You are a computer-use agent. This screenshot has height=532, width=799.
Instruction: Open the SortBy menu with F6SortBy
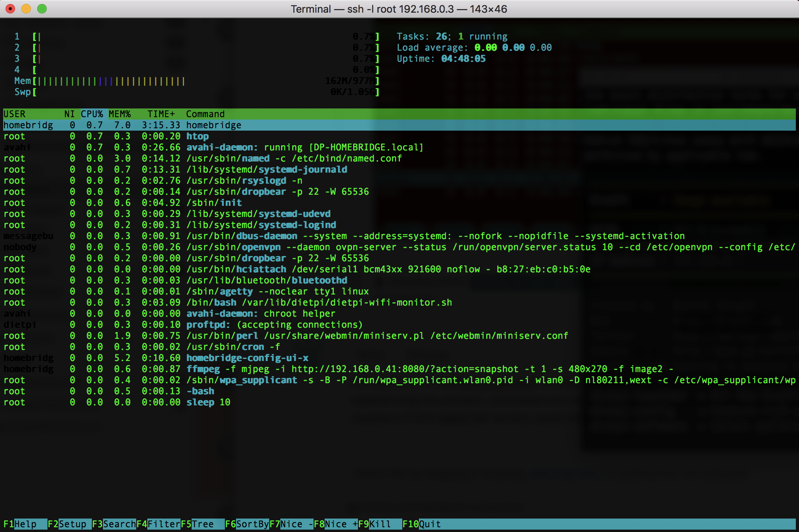[x=247, y=524]
